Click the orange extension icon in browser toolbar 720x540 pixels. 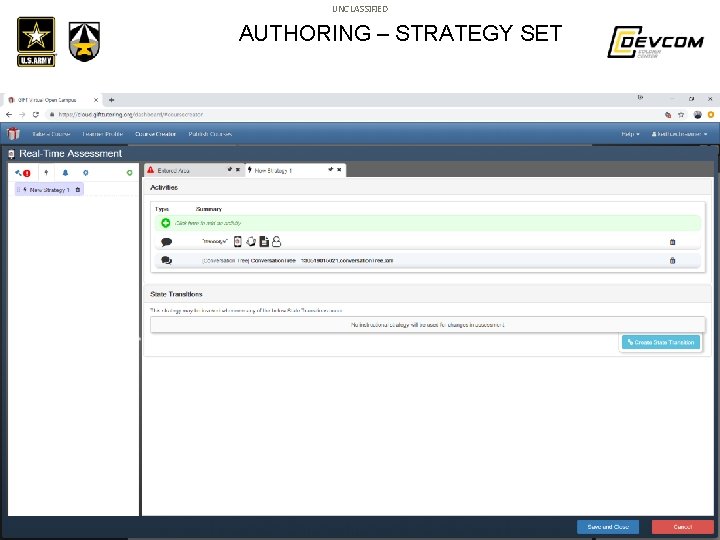coord(711,115)
